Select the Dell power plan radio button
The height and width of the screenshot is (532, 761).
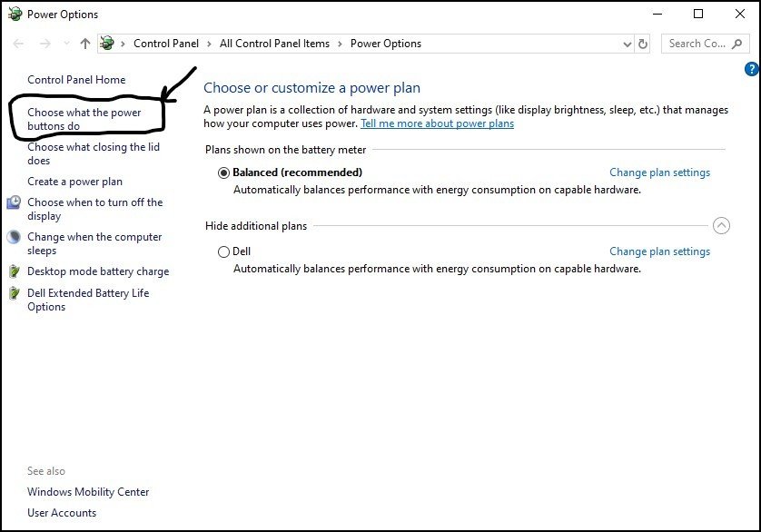tap(223, 251)
